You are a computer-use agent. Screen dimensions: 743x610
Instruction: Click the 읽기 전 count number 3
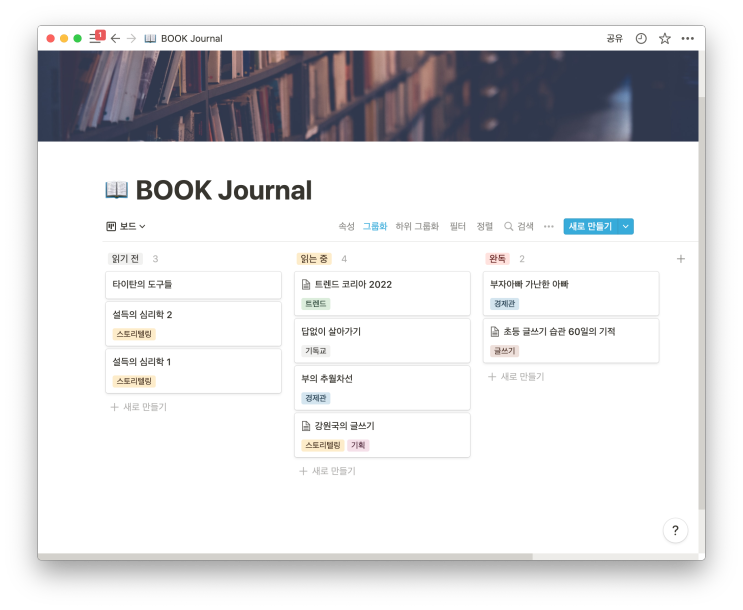coord(155,259)
